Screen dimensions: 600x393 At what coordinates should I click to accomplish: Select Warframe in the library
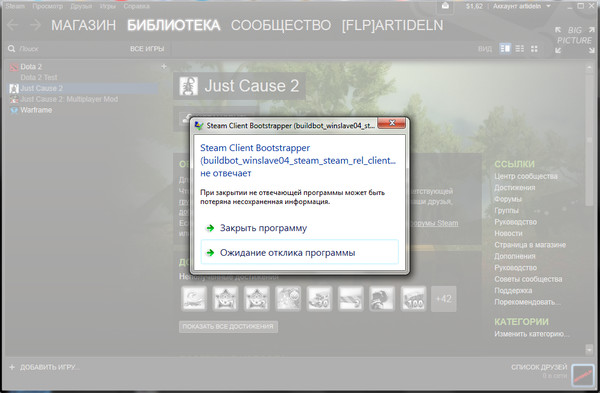36,110
